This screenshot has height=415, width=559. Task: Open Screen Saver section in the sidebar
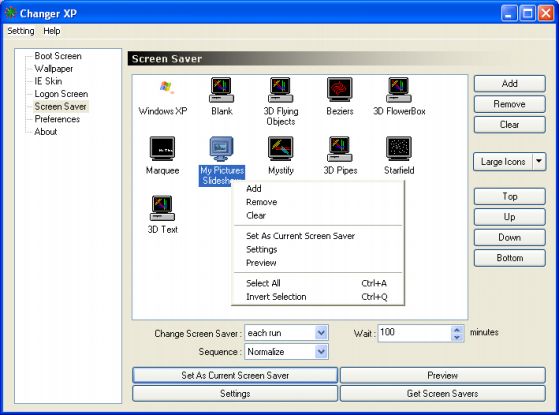[61, 107]
